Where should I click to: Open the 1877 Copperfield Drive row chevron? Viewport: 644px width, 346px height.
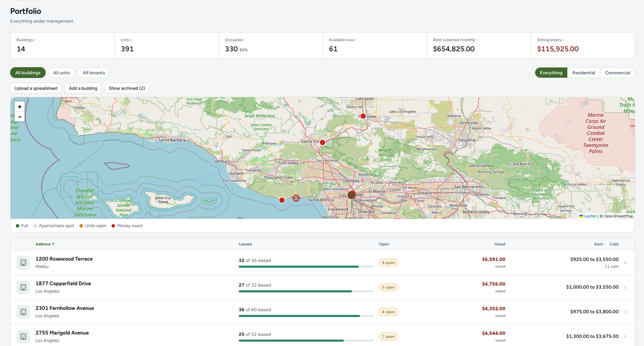pos(625,287)
